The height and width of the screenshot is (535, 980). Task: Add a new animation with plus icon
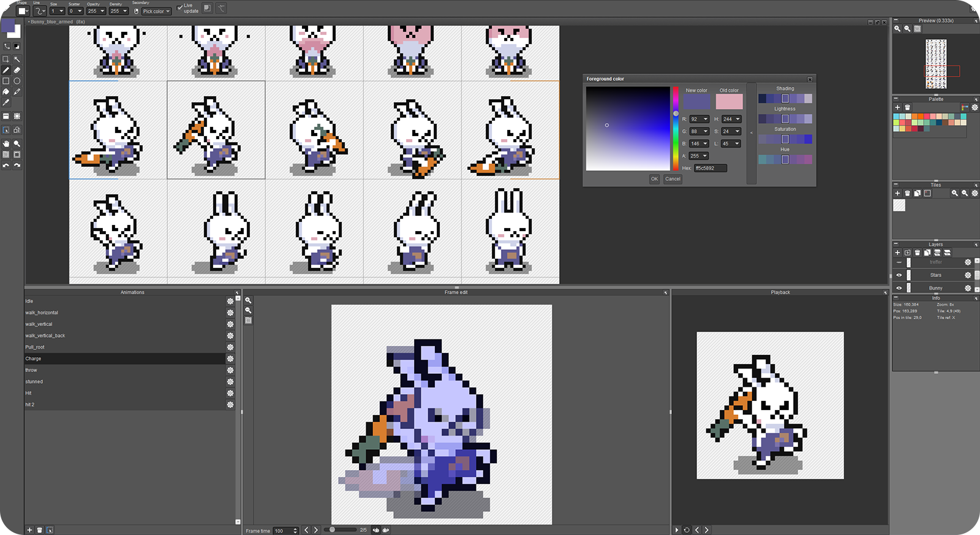click(29, 530)
